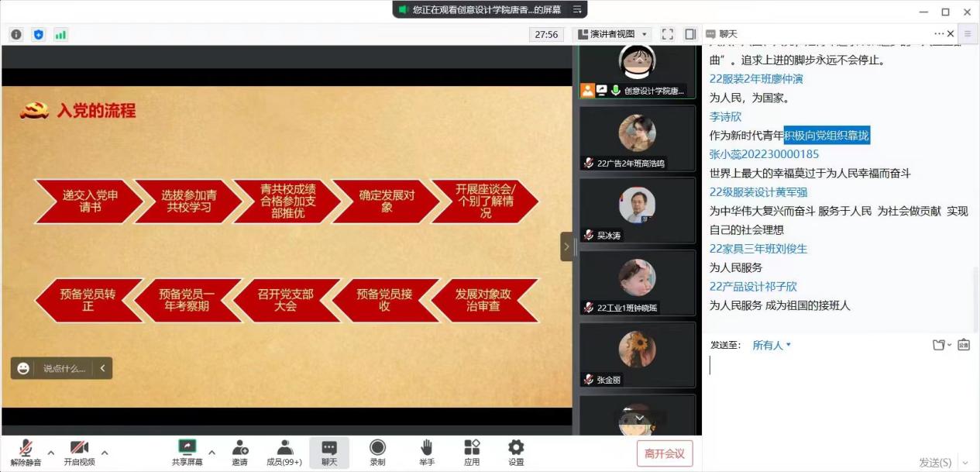Open 设置 gear in the bottom toolbar
Image resolution: width=980 pixels, height=472 pixels.
point(516,453)
